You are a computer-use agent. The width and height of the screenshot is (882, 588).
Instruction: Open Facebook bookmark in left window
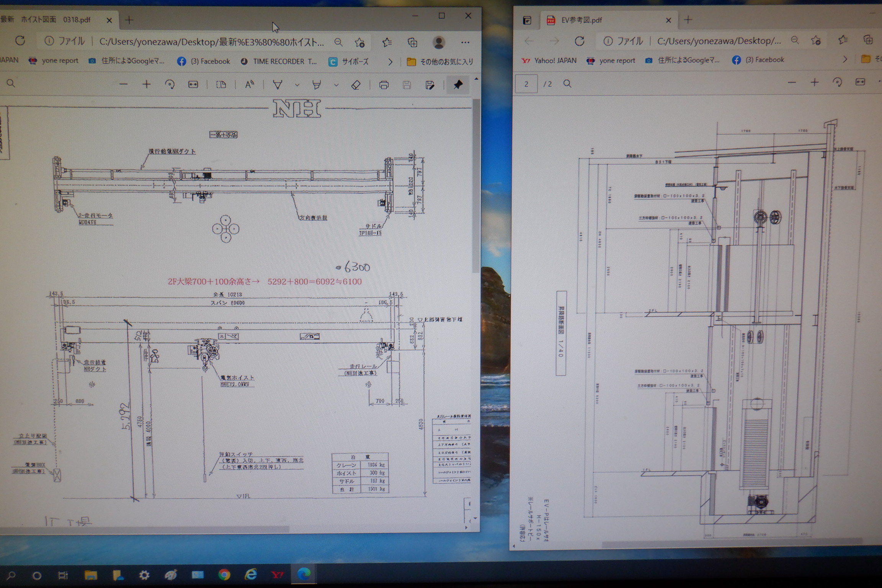click(x=204, y=61)
